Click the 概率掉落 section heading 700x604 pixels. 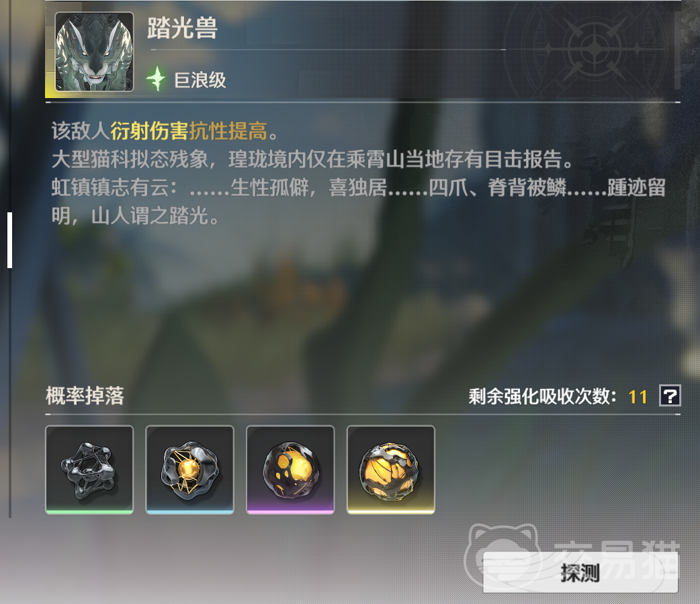click(x=85, y=396)
